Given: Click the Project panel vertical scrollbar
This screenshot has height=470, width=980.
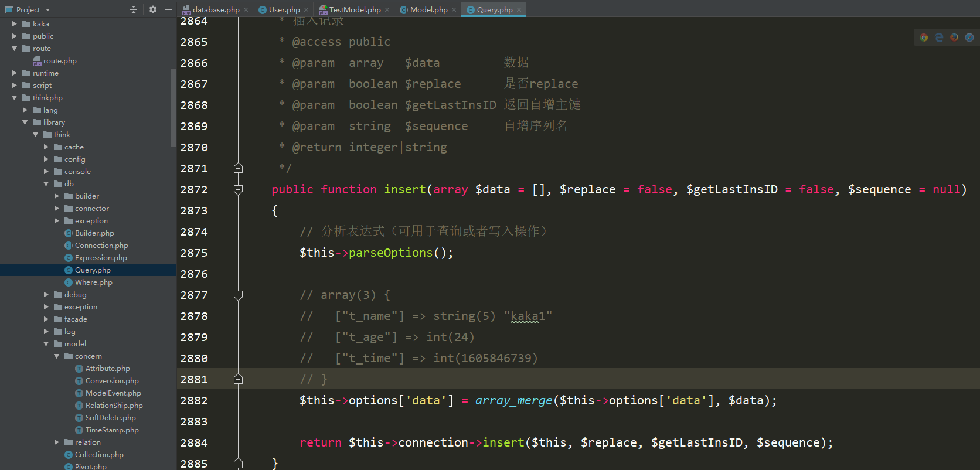Looking at the screenshot, I should click(173, 108).
